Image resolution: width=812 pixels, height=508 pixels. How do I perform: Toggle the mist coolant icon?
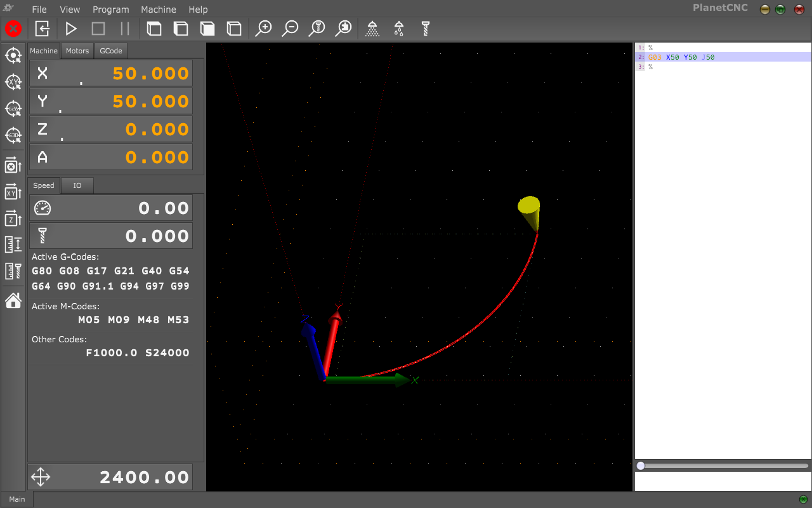[x=399, y=29]
